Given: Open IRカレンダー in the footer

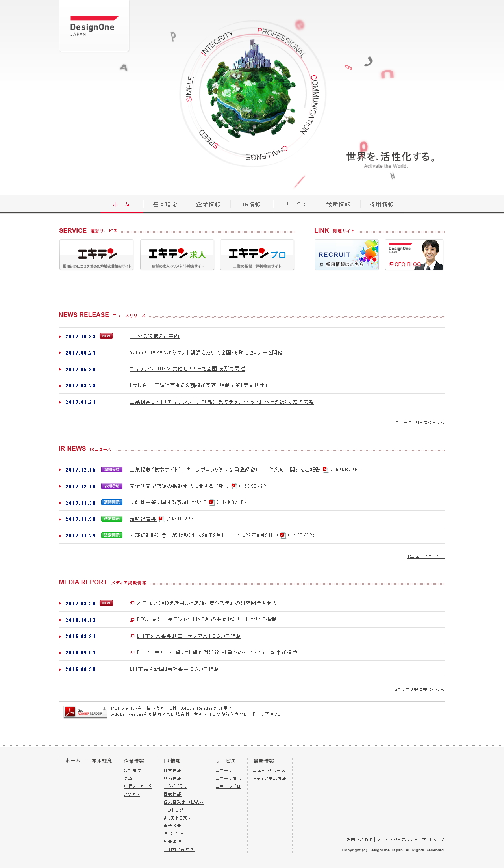Looking at the screenshot, I should click(176, 810).
